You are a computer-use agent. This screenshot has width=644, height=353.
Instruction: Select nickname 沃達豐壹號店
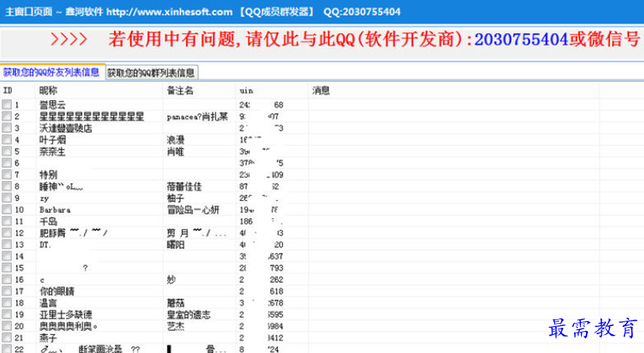point(65,128)
